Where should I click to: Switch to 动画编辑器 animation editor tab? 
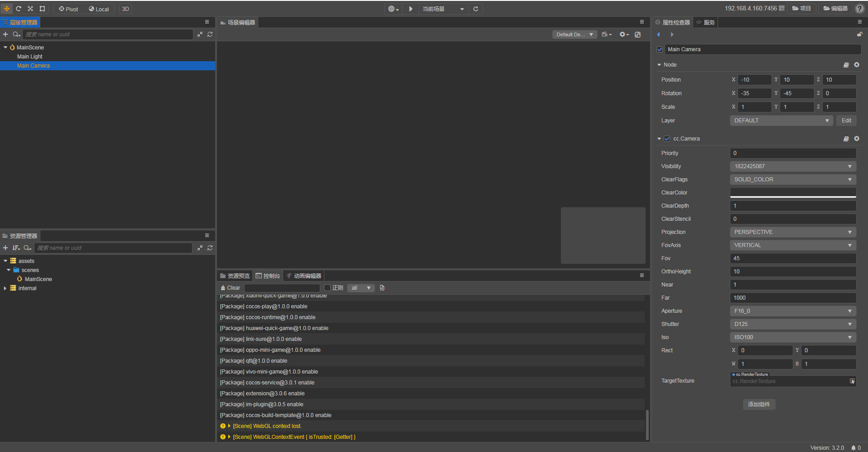point(304,276)
